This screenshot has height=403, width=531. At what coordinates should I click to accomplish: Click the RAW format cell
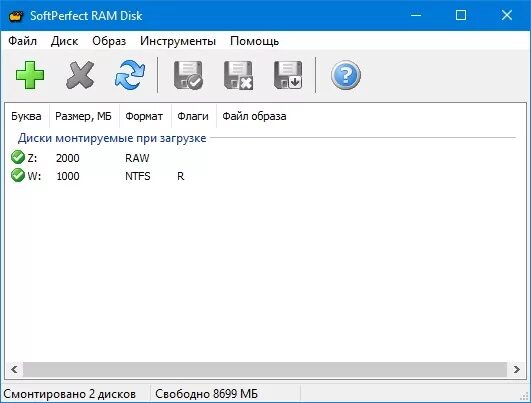pos(137,158)
